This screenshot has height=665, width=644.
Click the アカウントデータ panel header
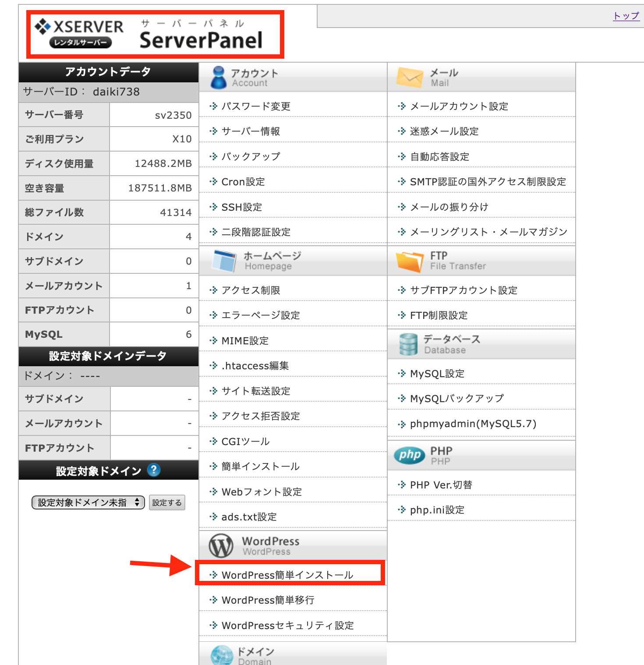tap(108, 72)
